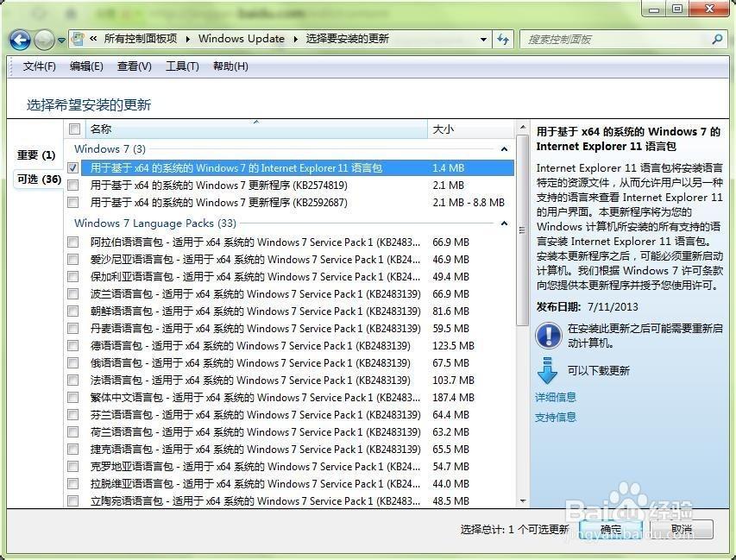Check the 俄语语言包 checkbox
The width and height of the screenshot is (736, 560).
[72, 363]
